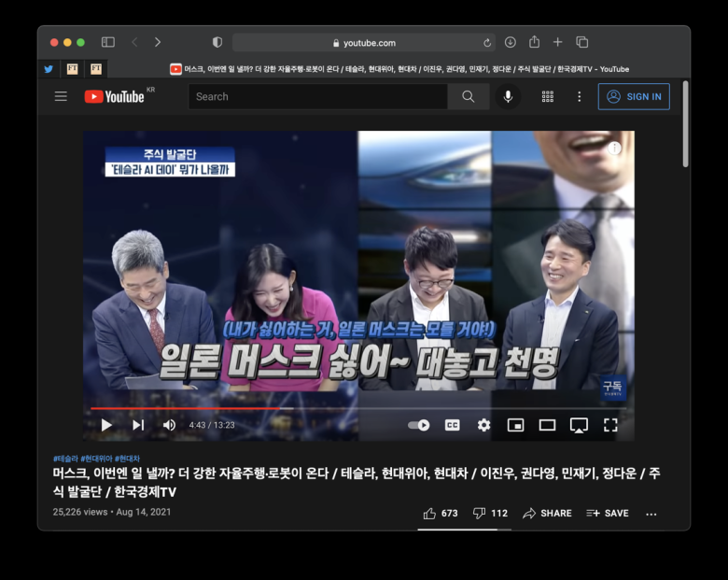The image size is (728, 580).
Task: Enter full screen mode
Action: (610, 425)
